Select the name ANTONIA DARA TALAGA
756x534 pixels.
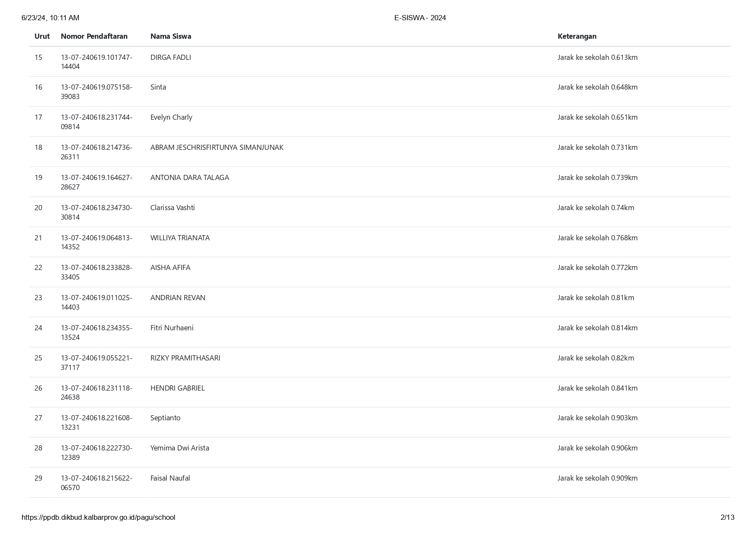190,177
